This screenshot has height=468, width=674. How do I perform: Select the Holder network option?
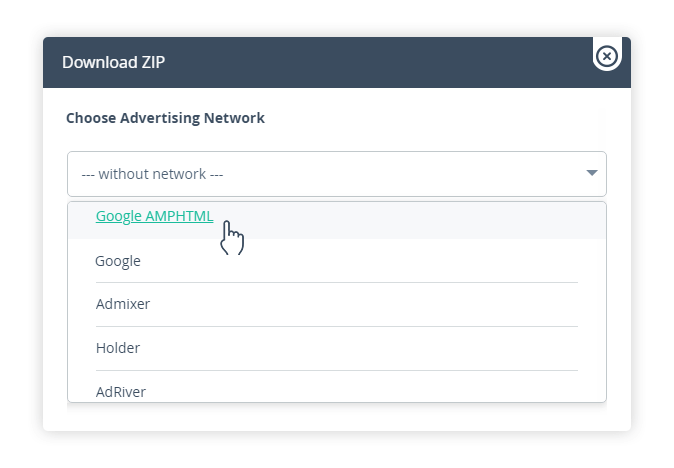coord(337,348)
